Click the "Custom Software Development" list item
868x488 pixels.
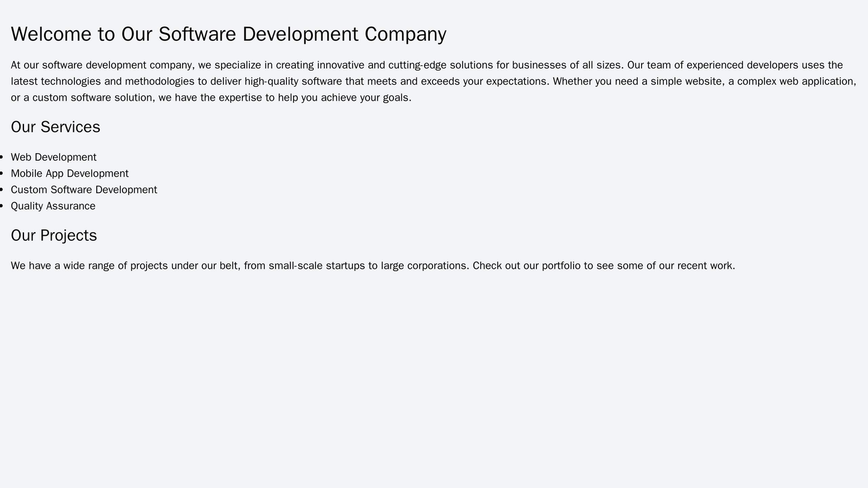coord(84,189)
